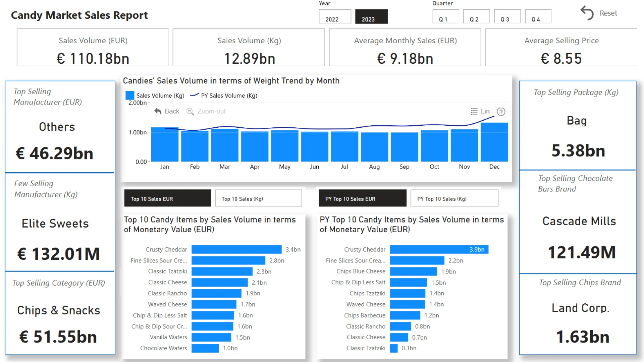Click the Cascade Mills brand name

pyautogui.click(x=579, y=221)
